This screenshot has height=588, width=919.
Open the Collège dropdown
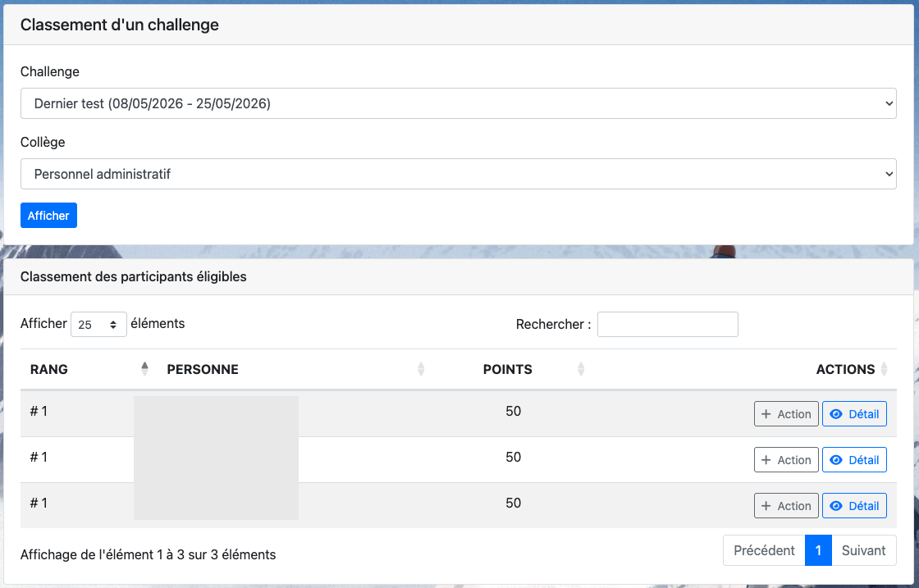click(459, 174)
